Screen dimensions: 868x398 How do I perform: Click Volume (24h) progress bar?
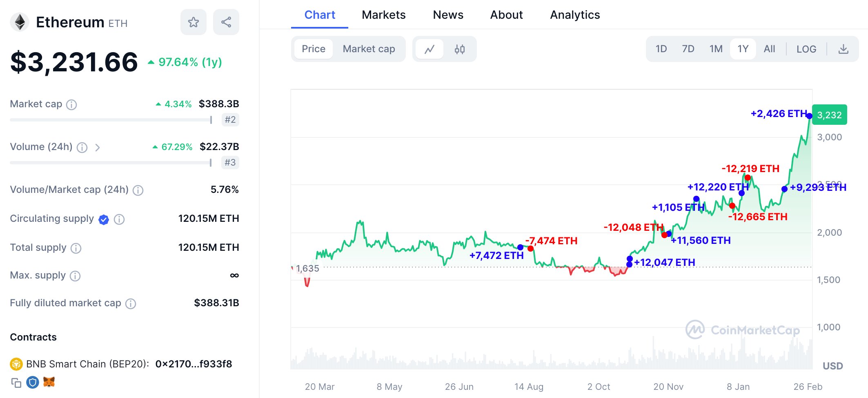111,163
